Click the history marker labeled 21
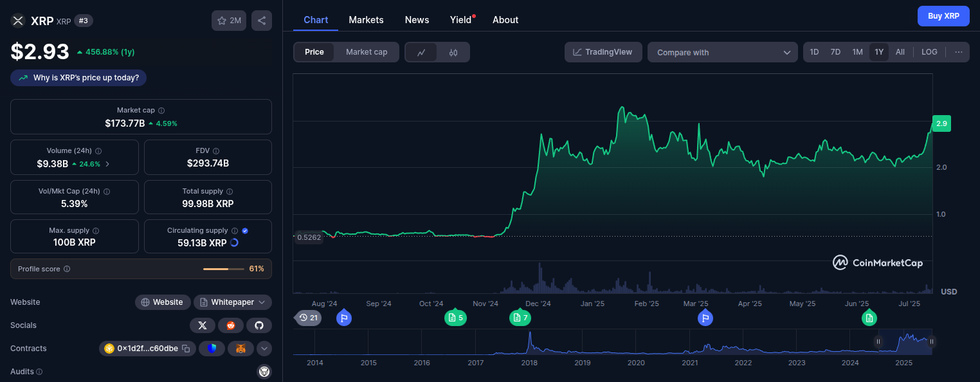This screenshot has width=980, height=382. pyautogui.click(x=308, y=318)
